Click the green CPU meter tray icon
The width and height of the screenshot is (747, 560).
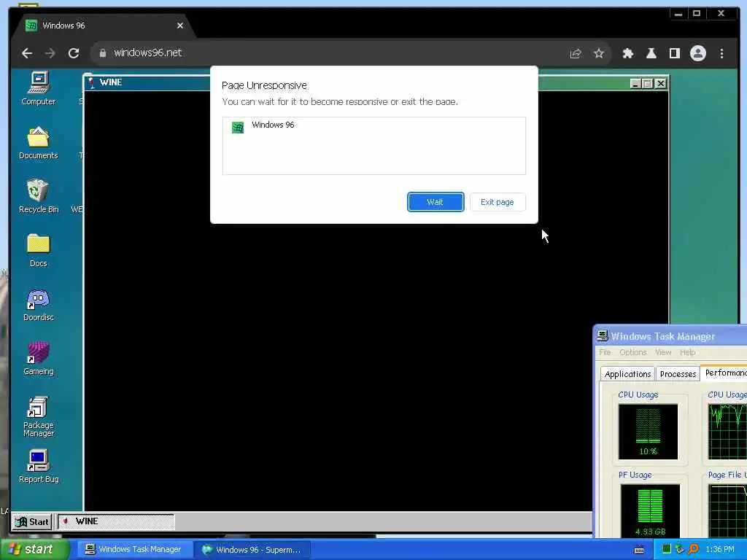click(x=667, y=549)
